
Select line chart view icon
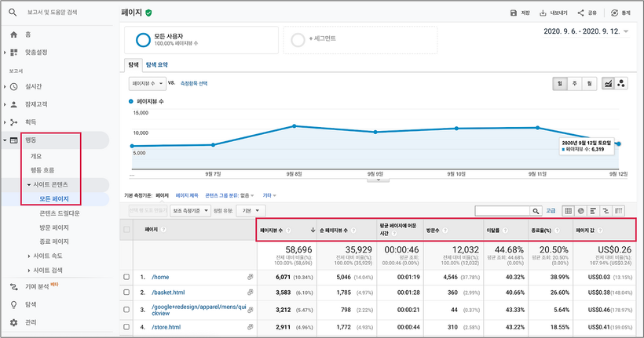point(609,83)
